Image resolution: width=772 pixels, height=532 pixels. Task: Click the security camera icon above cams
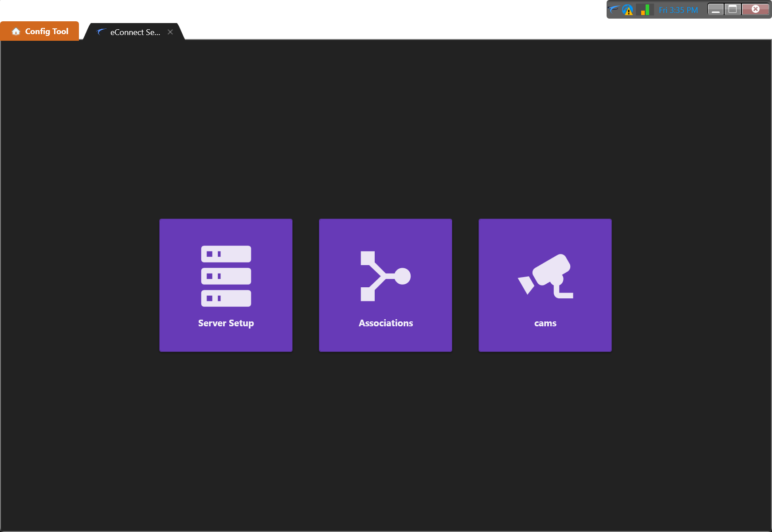pos(545,276)
